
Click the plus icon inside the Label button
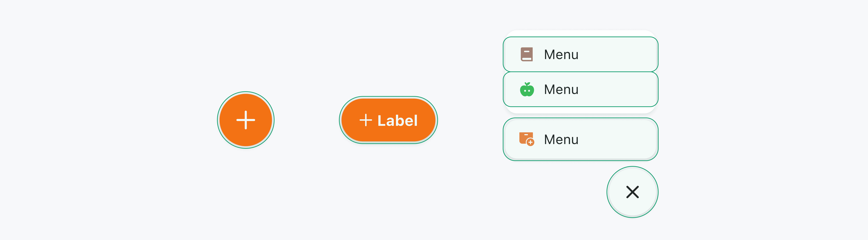[366, 120]
